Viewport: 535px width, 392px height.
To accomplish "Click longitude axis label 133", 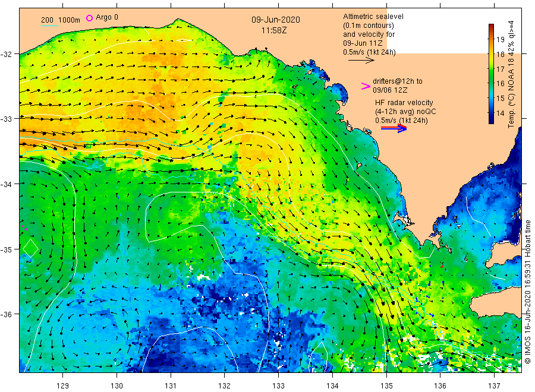I will (278, 386).
